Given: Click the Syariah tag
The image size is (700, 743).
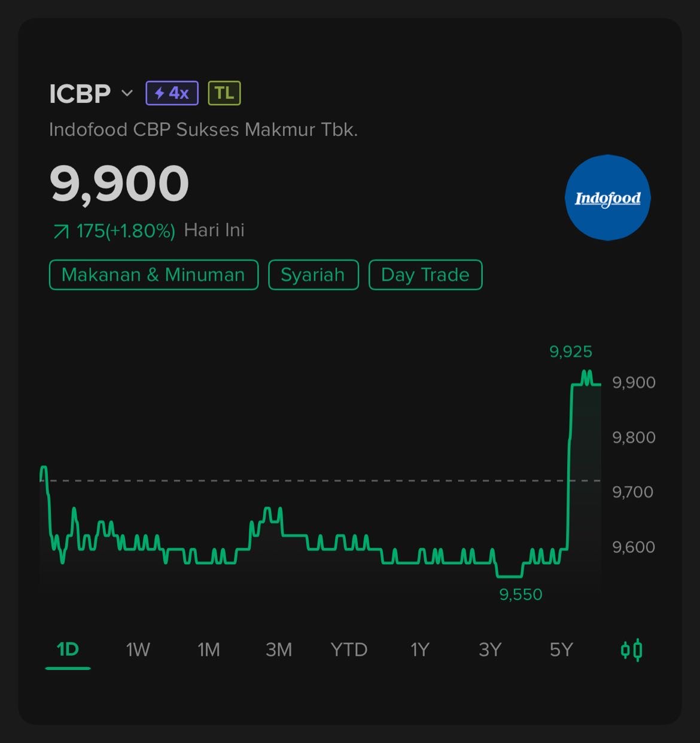Looking at the screenshot, I should click(x=313, y=275).
